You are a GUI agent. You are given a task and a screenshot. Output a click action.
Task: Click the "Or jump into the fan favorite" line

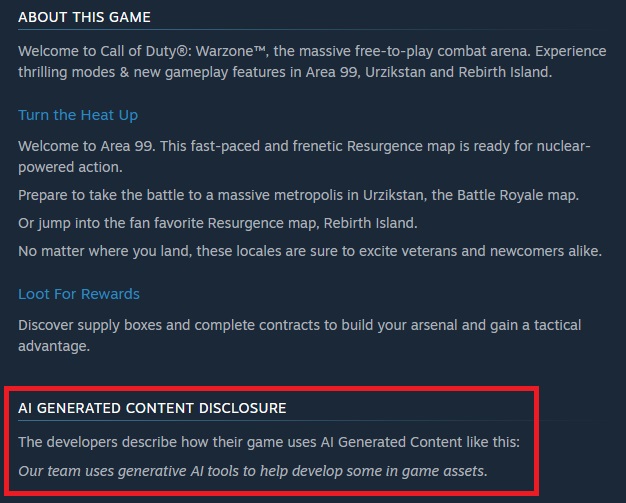pyautogui.click(x=231, y=222)
